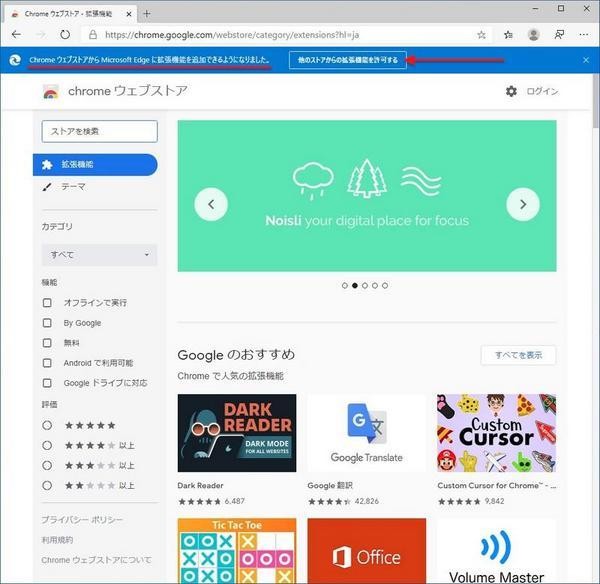Open a new tab with plus button

coord(147,14)
